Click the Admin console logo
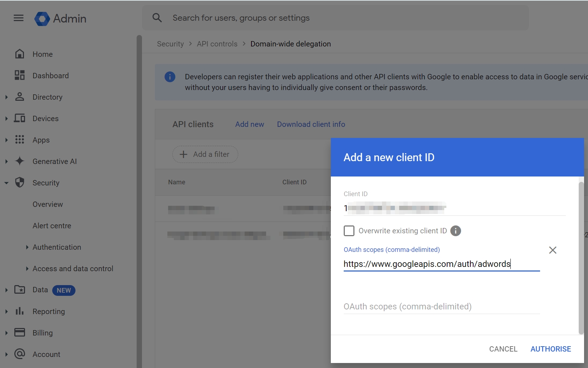Viewport: 588px width, 368px height. click(x=42, y=19)
